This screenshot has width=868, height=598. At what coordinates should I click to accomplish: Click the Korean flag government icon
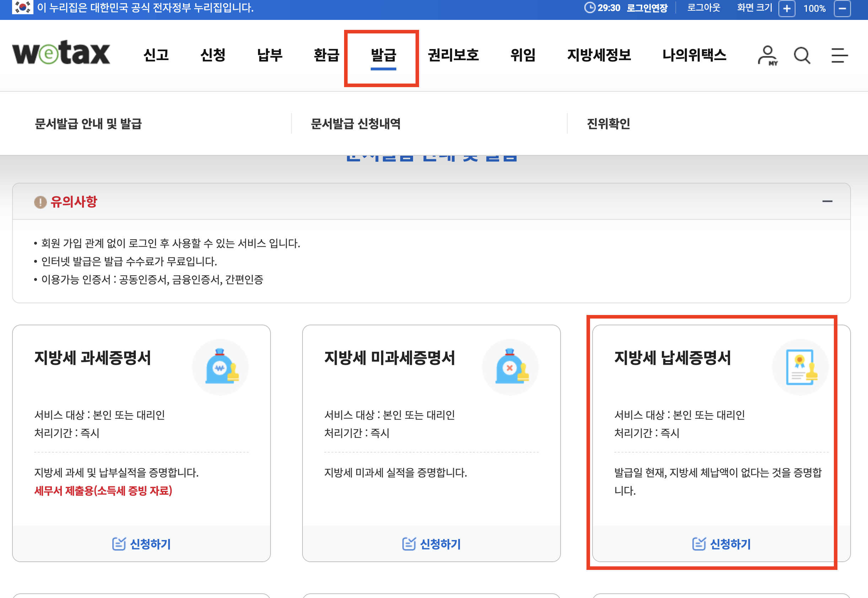(22, 7)
